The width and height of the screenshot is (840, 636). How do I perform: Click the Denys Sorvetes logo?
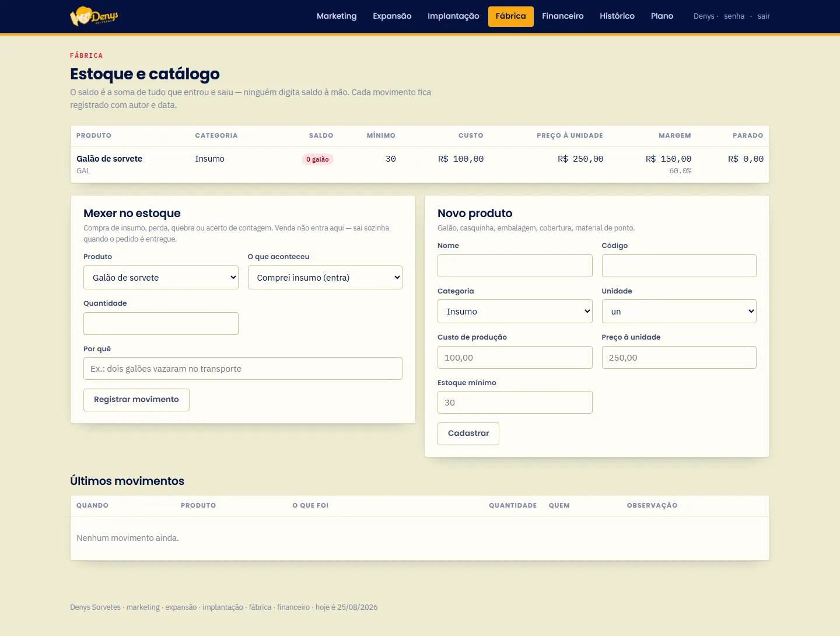point(94,16)
